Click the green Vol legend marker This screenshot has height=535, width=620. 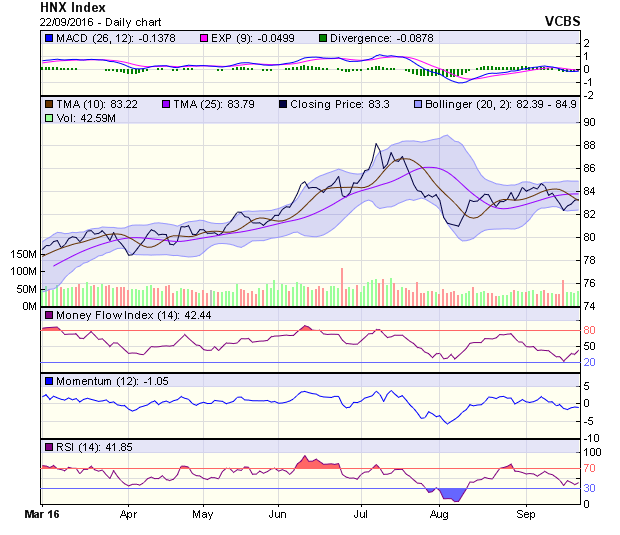49,118
